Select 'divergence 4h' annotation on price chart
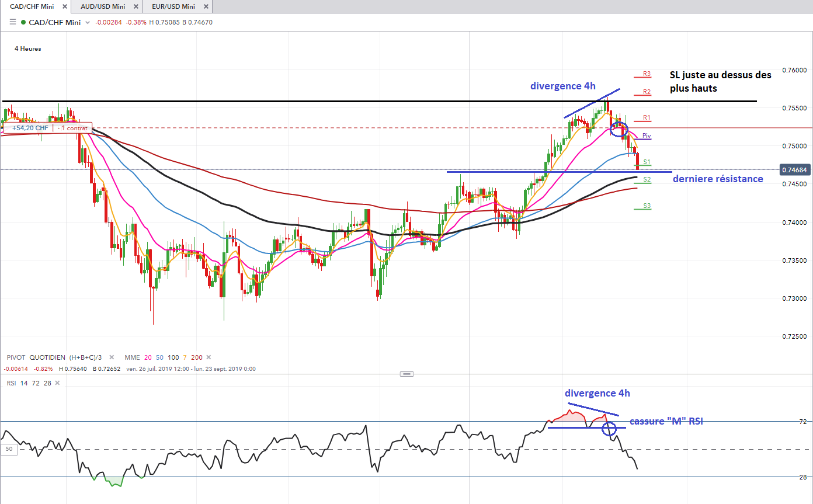 click(x=563, y=86)
